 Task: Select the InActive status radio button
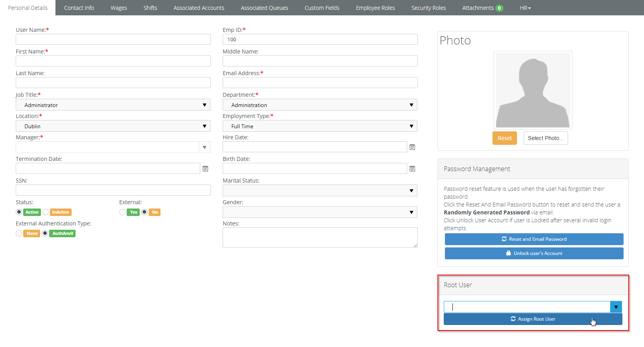[x=46, y=212]
